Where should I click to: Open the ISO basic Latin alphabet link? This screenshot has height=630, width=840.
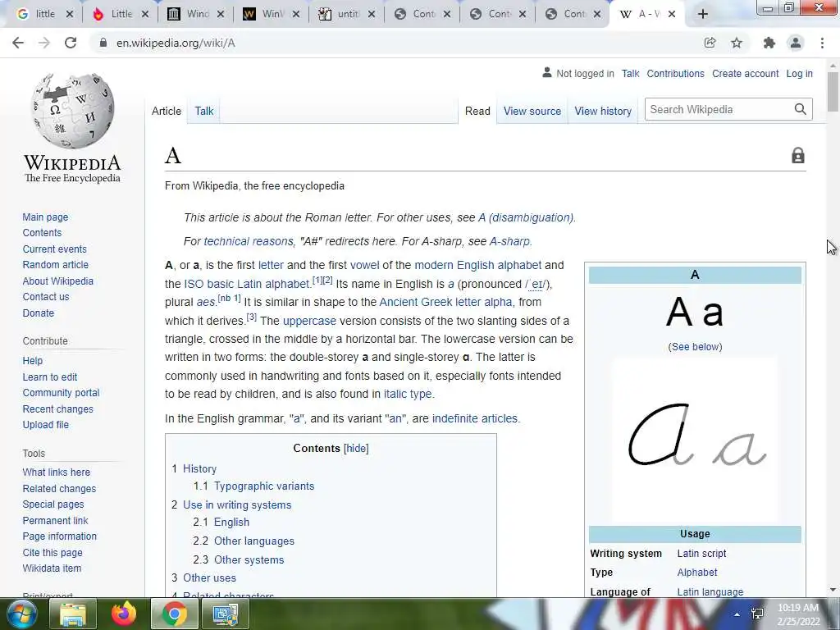coord(247,283)
